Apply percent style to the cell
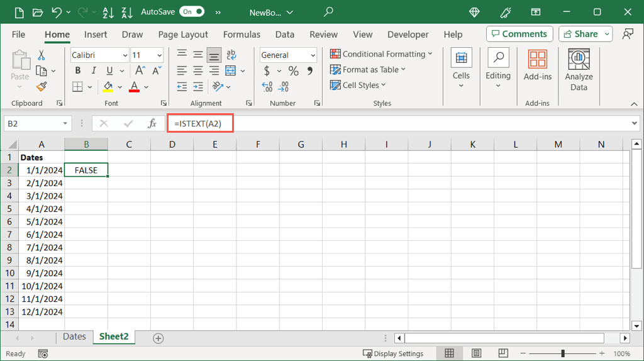 (293, 71)
